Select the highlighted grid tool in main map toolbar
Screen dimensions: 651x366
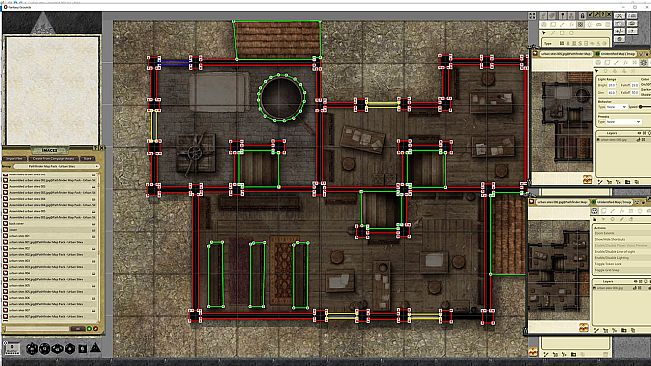point(580,25)
